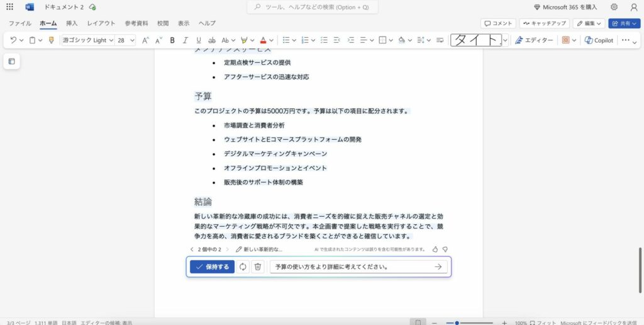Increase the font size
Viewport: 644px width, 325px height.
[x=145, y=40]
